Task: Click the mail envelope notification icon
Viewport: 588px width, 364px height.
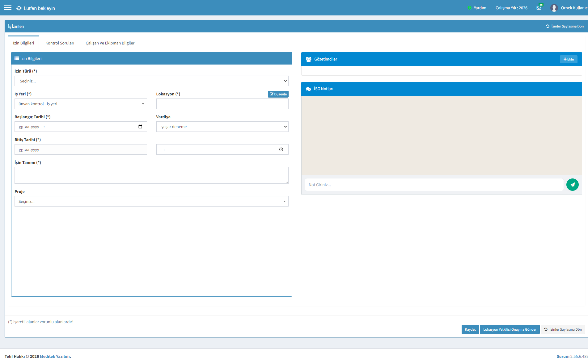Action: point(539,8)
